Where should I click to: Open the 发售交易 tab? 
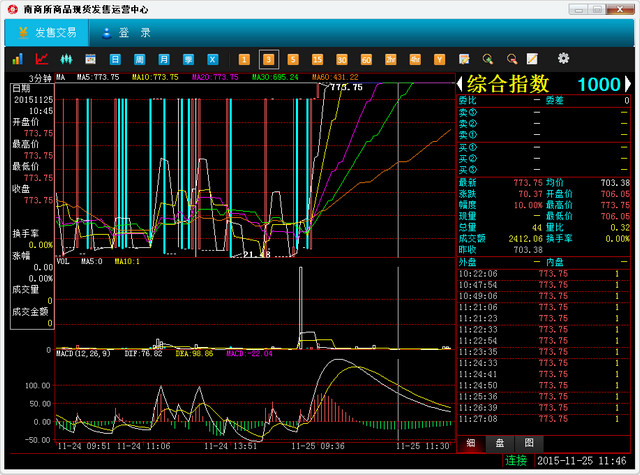click(x=45, y=32)
